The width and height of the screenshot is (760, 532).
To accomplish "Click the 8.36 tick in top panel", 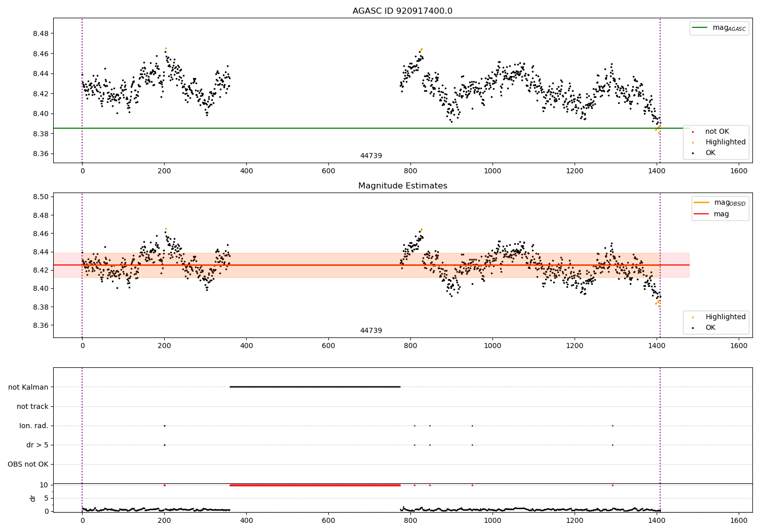I will coord(41,154).
